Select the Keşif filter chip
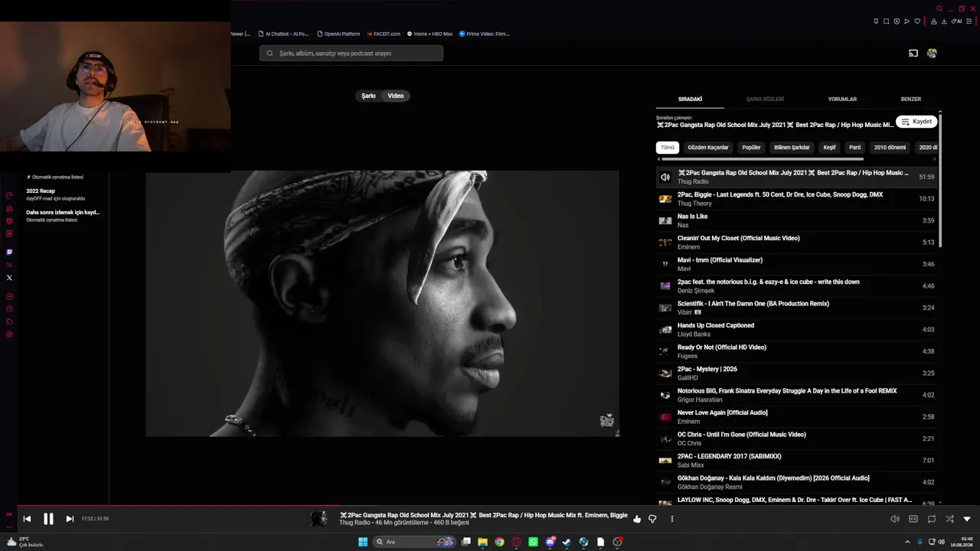Viewport: 980px width, 551px height. [829, 147]
